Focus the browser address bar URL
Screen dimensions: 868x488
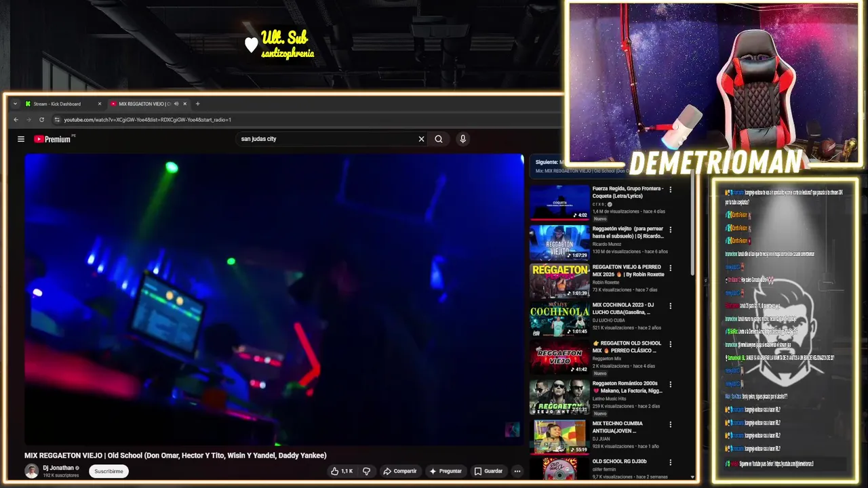pyautogui.click(x=148, y=120)
